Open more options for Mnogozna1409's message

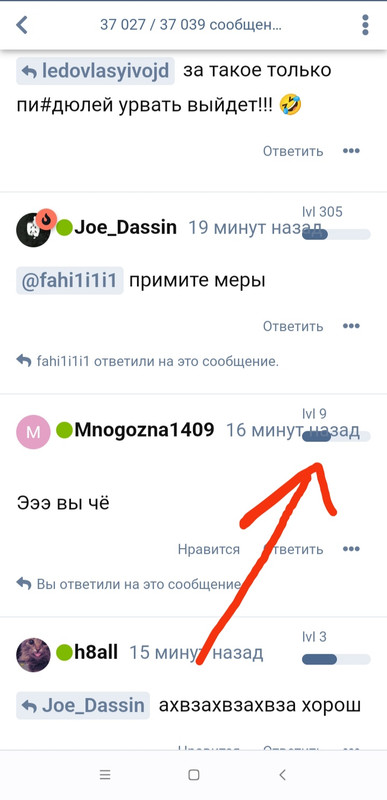pos(351,549)
